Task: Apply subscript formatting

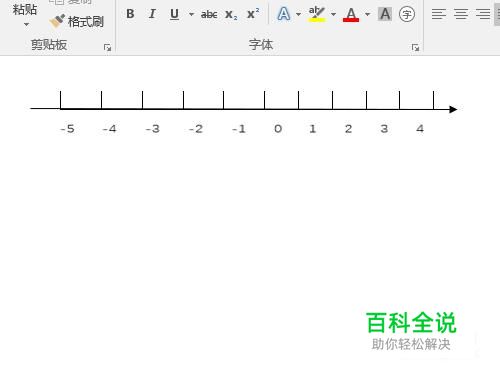Action: coord(231,14)
